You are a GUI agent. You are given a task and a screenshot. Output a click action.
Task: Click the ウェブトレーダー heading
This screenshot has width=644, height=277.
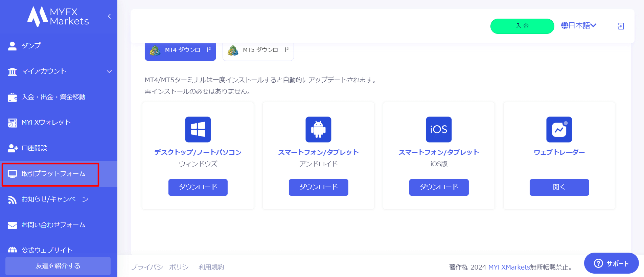click(559, 152)
